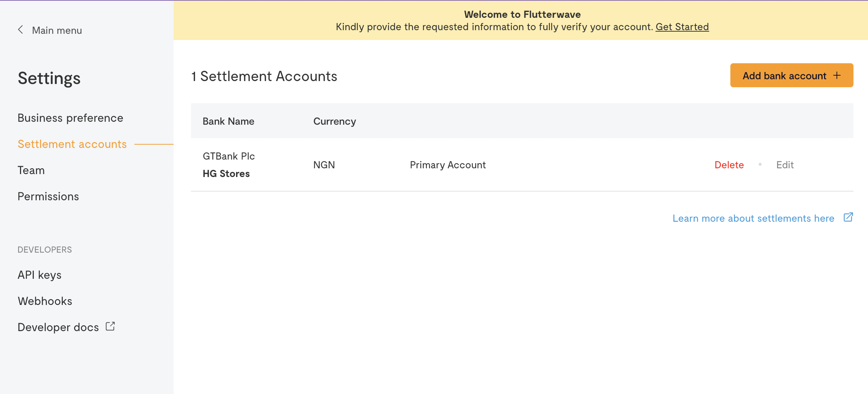The width and height of the screenshot is (868, 394).
Task: Click plus icon on Add bank account
Action: click(837, 75)
